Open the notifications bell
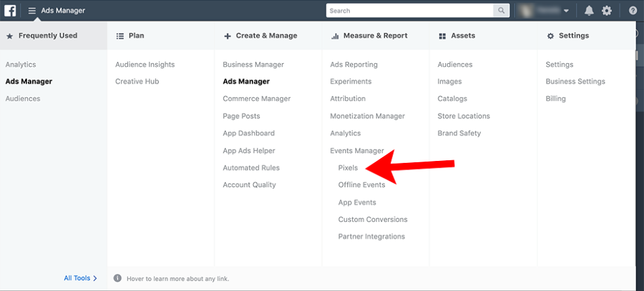This screenshot has width=644, height=291. pos(589,11)
